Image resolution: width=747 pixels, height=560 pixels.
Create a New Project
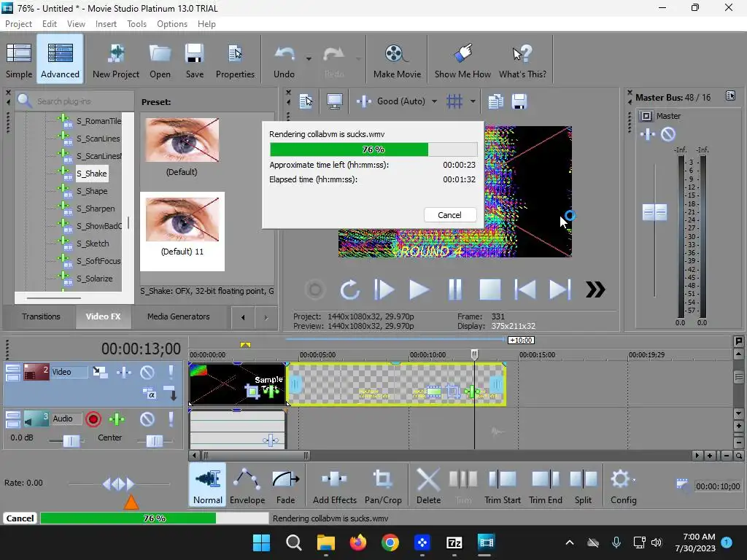click(116, 60)
